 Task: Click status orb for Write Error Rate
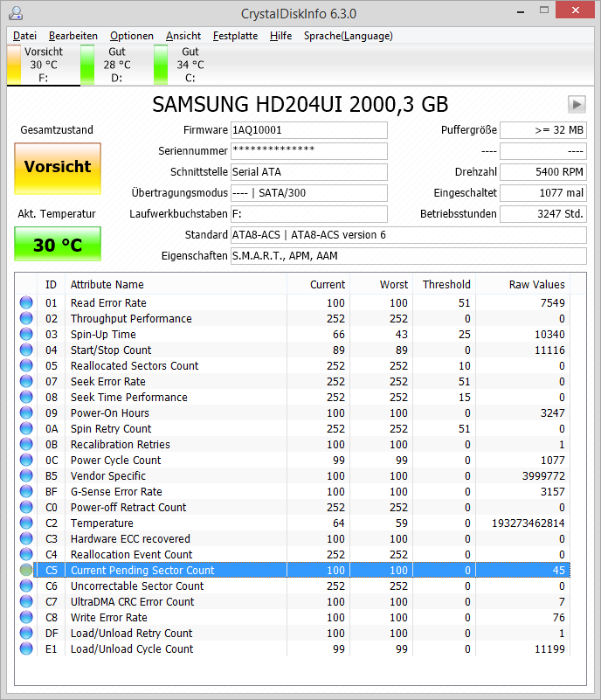coord(26,617)
